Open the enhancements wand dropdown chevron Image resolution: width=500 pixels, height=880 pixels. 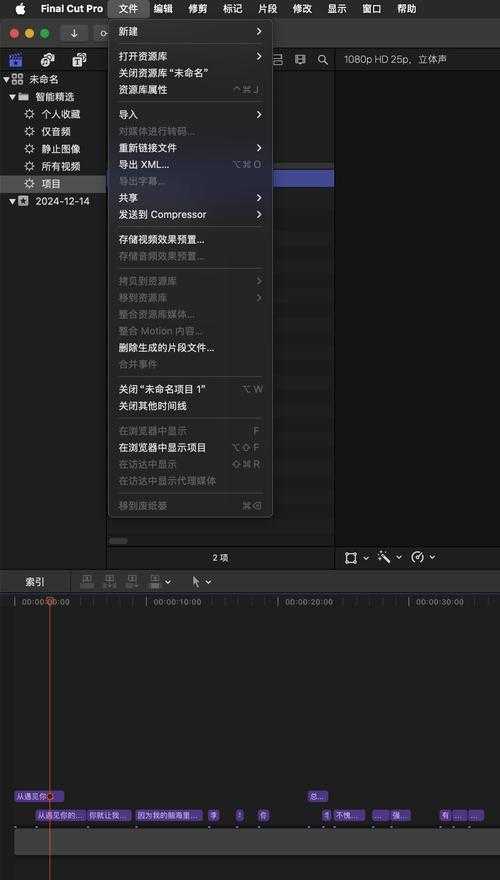click(399, 558)
